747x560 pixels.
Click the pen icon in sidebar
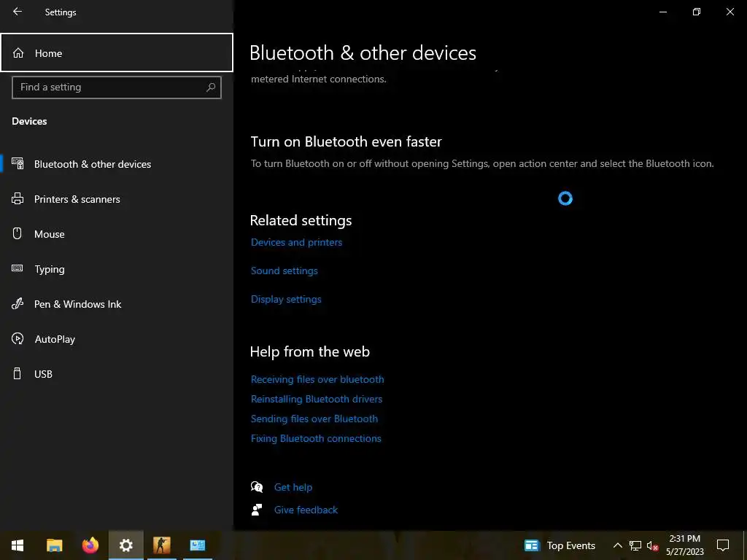coord(18,303)
